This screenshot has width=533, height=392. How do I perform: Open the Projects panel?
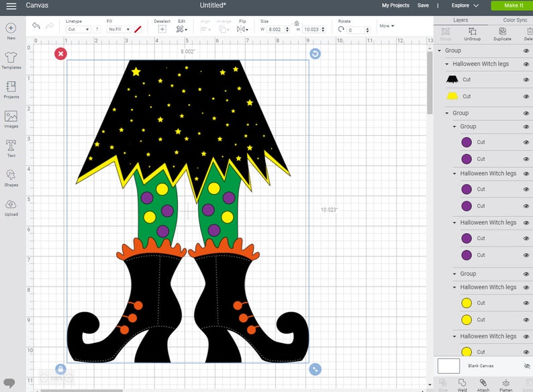coord(11,90)
